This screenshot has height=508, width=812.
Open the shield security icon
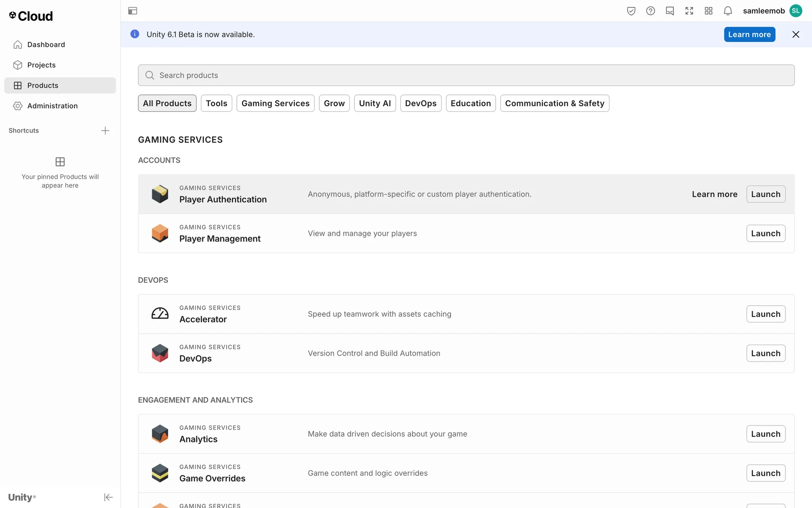[x=631, y=11]
